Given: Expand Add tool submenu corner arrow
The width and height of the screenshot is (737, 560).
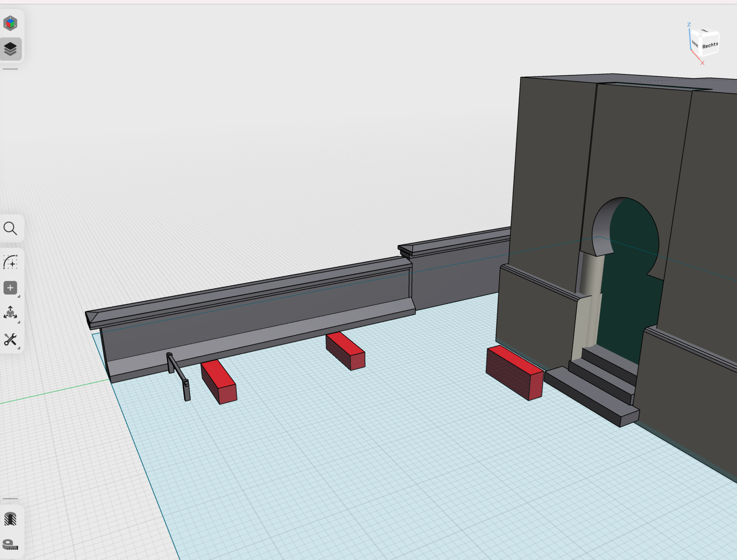Looking at the screenshot, I should pos(19,296).
